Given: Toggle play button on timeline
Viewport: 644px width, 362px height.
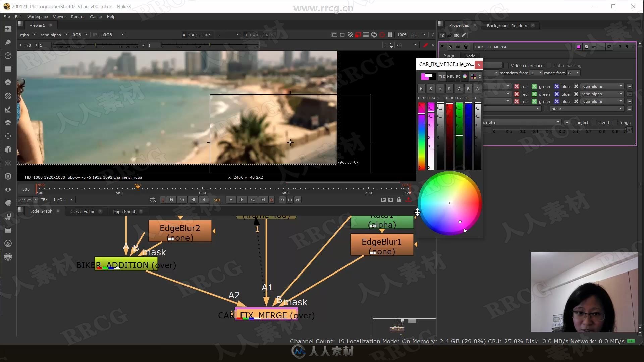Looking at the screenshot, I should pos(230,200).
